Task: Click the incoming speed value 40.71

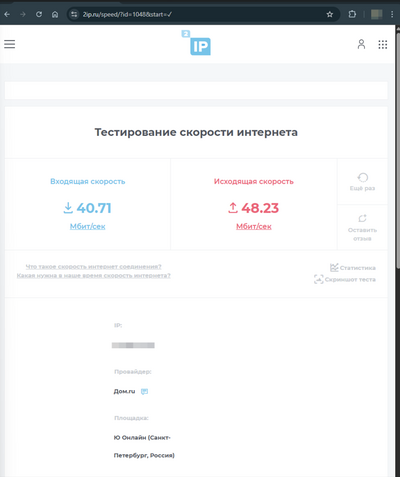Action: point(94,208)
